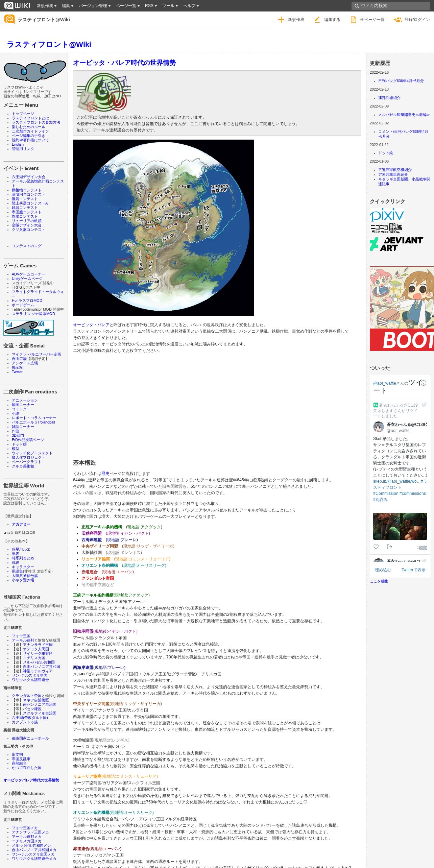
Task: Click the ラスティフロント@Wiki page title
Action: 49,44
